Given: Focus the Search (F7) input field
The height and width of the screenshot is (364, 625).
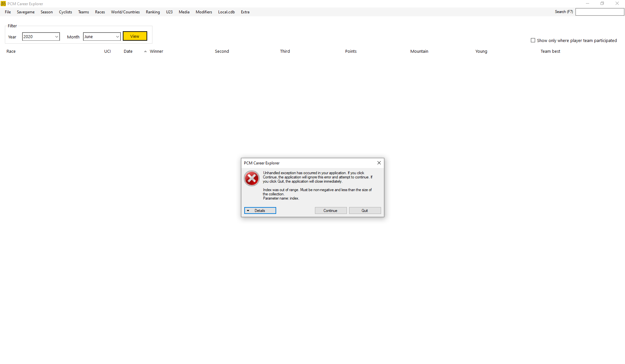Looking at the screenshot, I should [599, 12].
